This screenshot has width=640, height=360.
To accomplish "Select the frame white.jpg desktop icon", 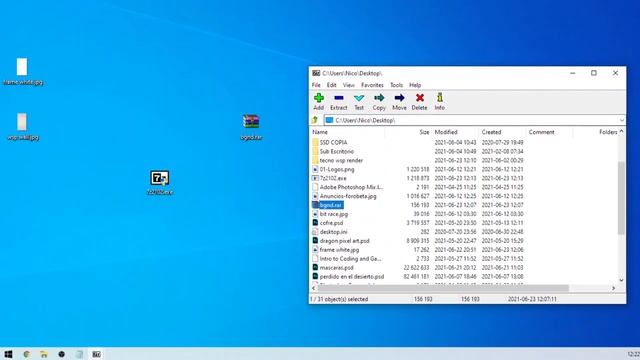I will (22, 71).
